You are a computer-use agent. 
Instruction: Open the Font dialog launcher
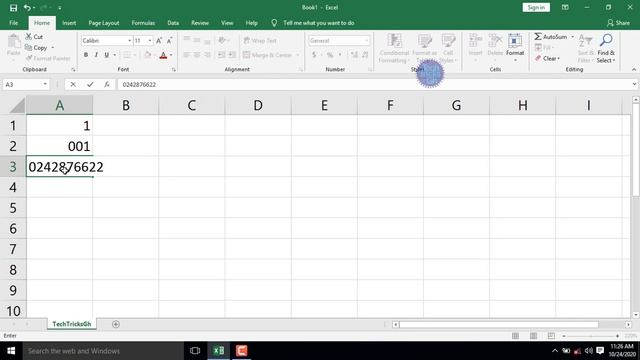tap(173, 70)
